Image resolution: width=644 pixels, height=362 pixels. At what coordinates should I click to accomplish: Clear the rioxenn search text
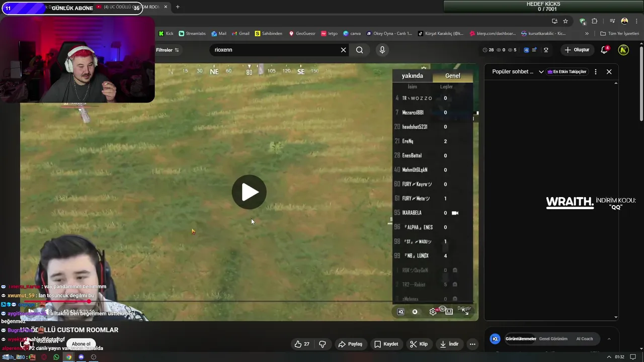(x=344, y=50)
